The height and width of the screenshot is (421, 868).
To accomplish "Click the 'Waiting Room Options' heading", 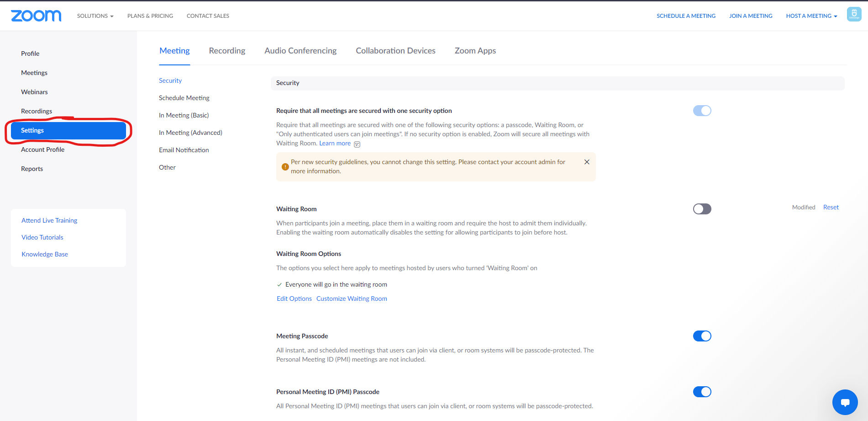I will (309, 254).
